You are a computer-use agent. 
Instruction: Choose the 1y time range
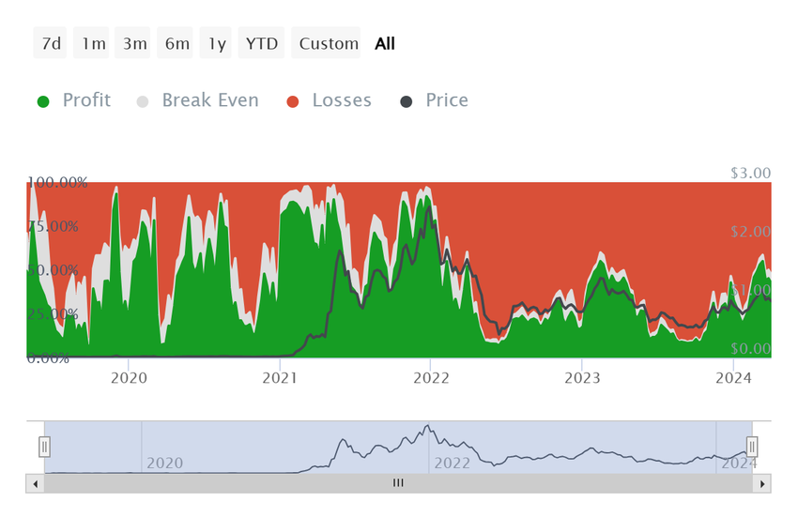point(215,43)
